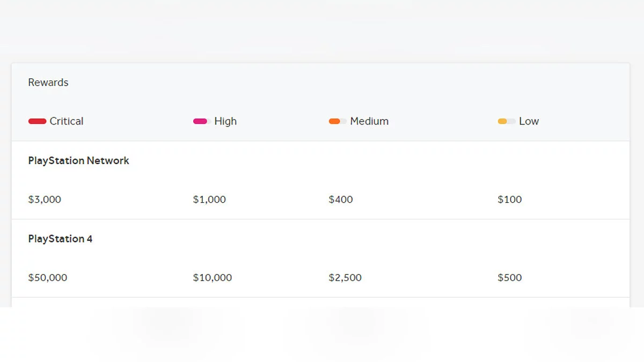The image size is (644, 362).
Task: Open the PlayStation 4 row heading
Action: click(x=60, y=239)
